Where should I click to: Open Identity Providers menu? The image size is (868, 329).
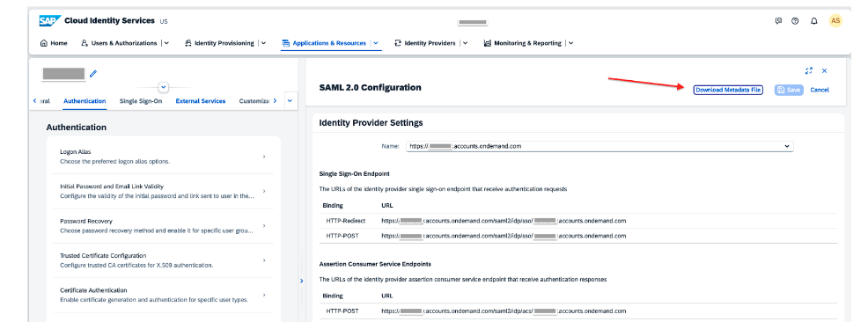pos(425,43)
